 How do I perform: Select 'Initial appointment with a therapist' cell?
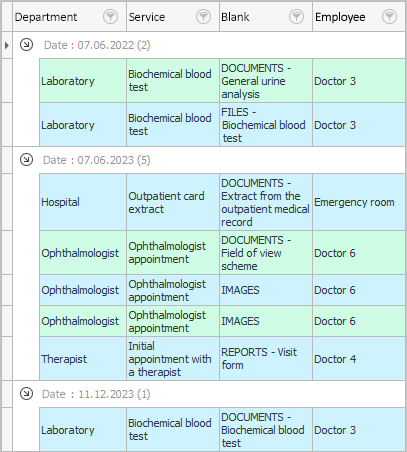pyautogui.click(x=173, y=359)
